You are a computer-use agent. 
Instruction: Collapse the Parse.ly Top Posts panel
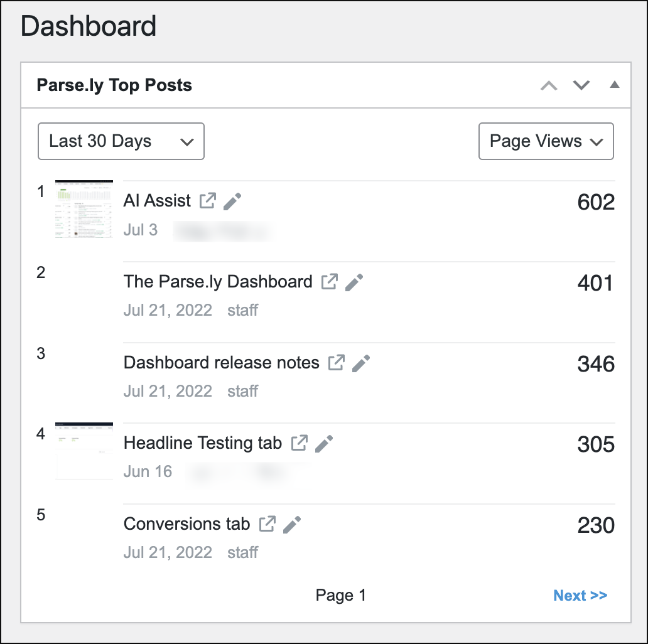coord(615,85)
